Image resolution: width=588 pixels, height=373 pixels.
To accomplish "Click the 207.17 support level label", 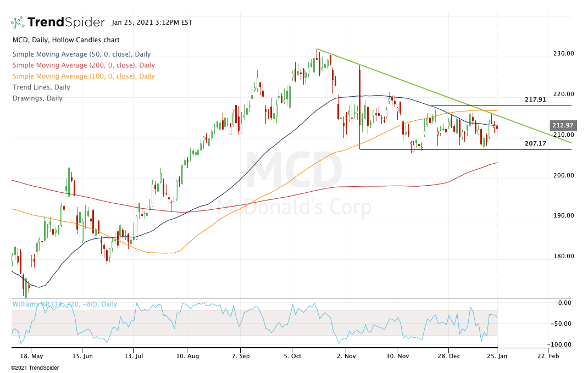I will (x=535, y=143).
